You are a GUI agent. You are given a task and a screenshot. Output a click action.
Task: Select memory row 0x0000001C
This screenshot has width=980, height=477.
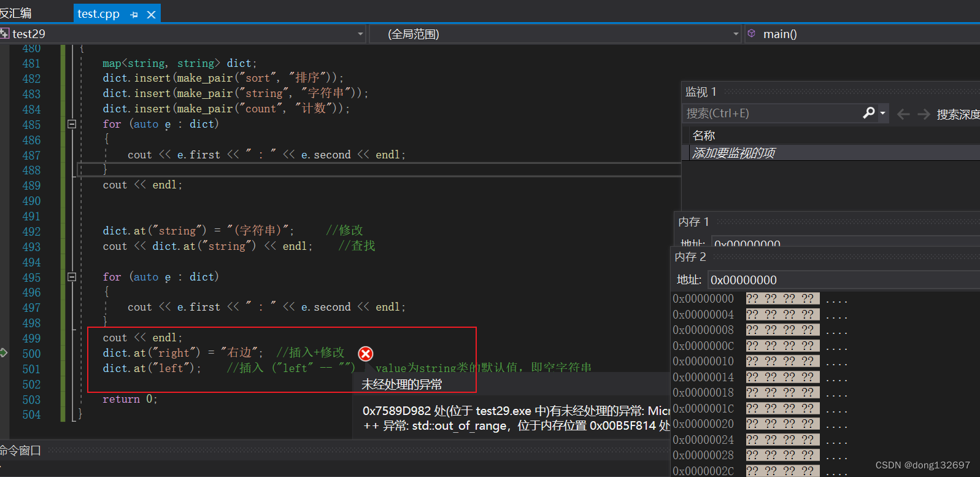click(761, 408)
